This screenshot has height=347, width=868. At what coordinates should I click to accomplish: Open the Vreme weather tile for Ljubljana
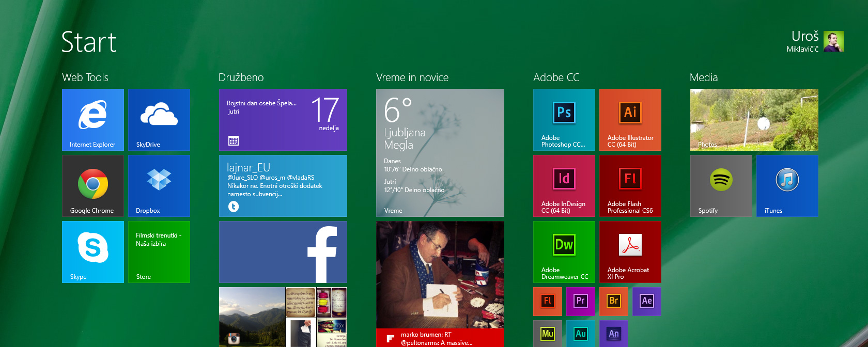(440, 153)
